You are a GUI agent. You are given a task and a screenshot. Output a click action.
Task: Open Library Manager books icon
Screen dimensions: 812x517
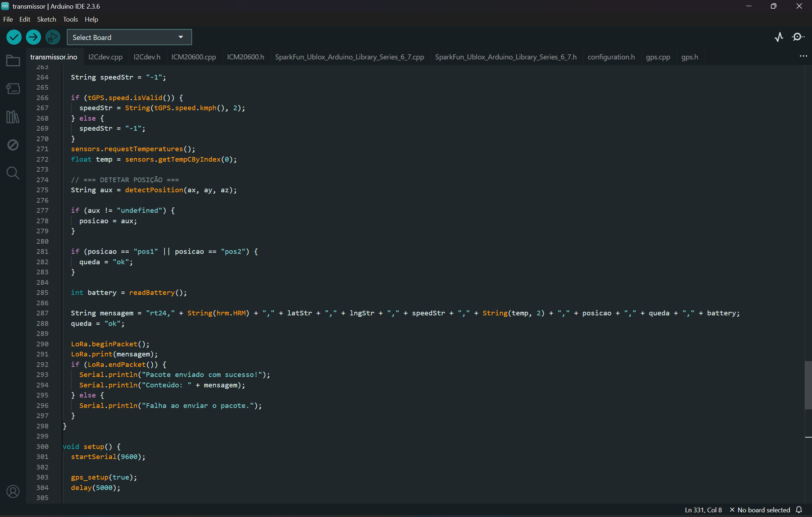tap(13, 117)
